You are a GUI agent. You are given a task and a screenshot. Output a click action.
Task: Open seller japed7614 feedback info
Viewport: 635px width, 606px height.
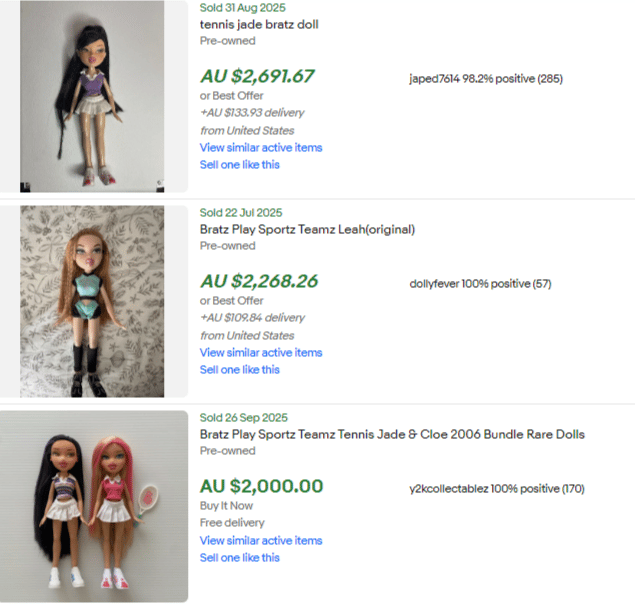click(486, 79)
